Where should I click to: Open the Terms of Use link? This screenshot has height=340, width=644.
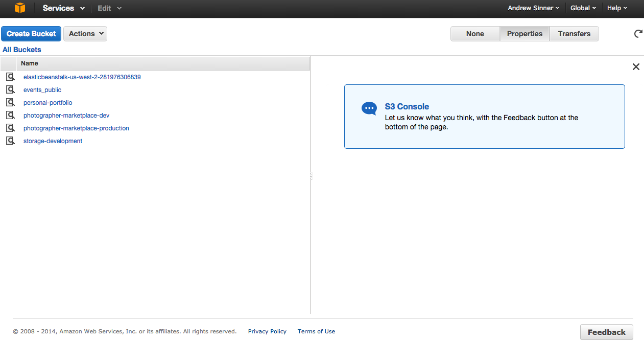point(316,331)
